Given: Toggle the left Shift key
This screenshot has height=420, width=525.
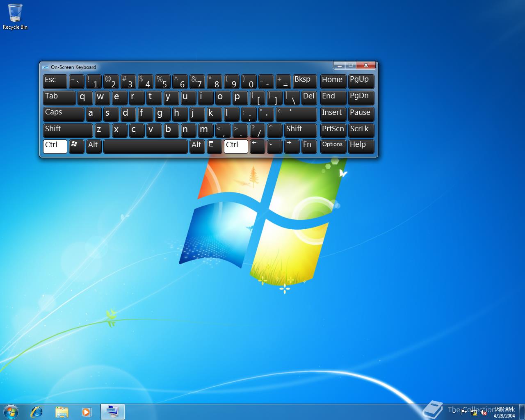Looking at the screenshot, I should point(68,130).
